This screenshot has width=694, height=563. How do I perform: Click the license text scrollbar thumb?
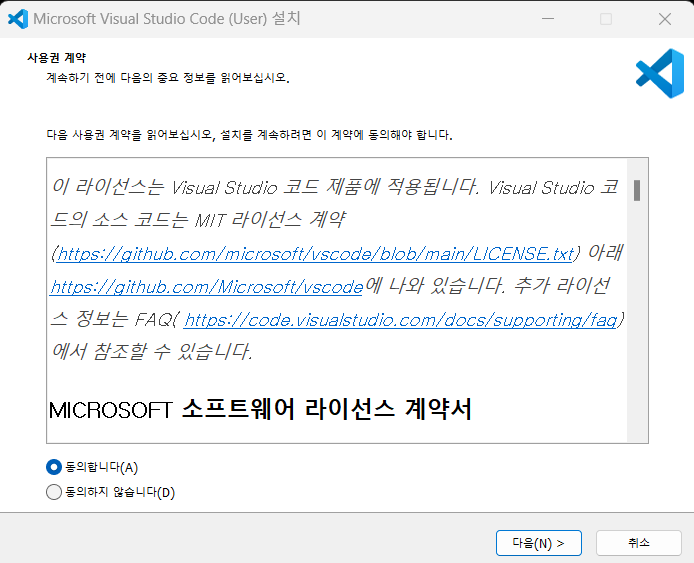pos(637,190)
